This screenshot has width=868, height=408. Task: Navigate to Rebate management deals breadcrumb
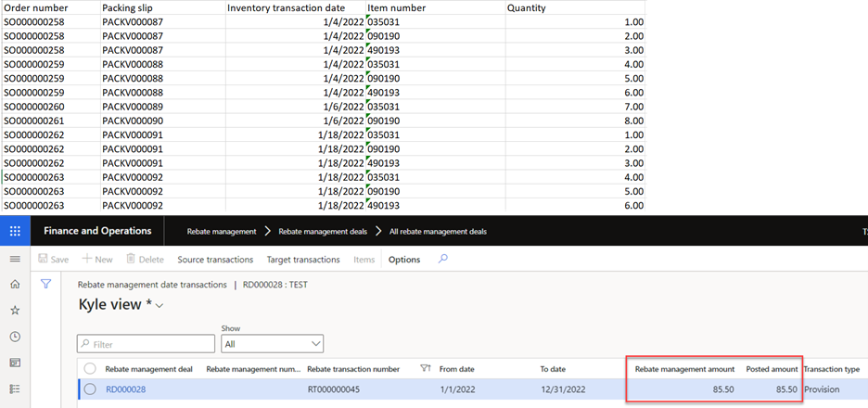pos(323,231)
